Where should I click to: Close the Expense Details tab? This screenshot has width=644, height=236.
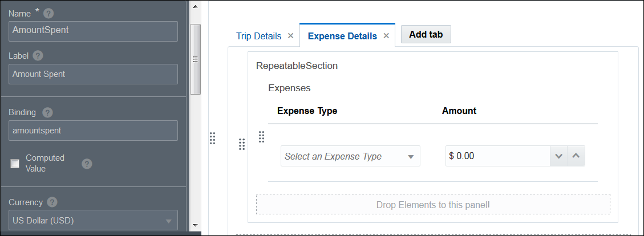click(386, 36)
